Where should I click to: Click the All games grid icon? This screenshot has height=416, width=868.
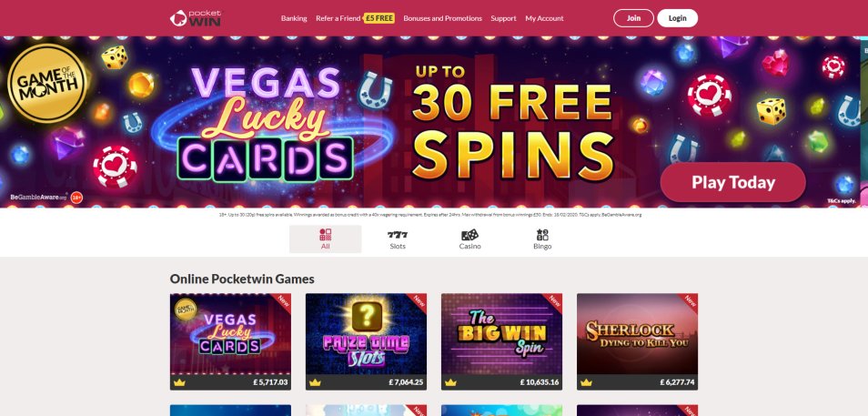326,234
